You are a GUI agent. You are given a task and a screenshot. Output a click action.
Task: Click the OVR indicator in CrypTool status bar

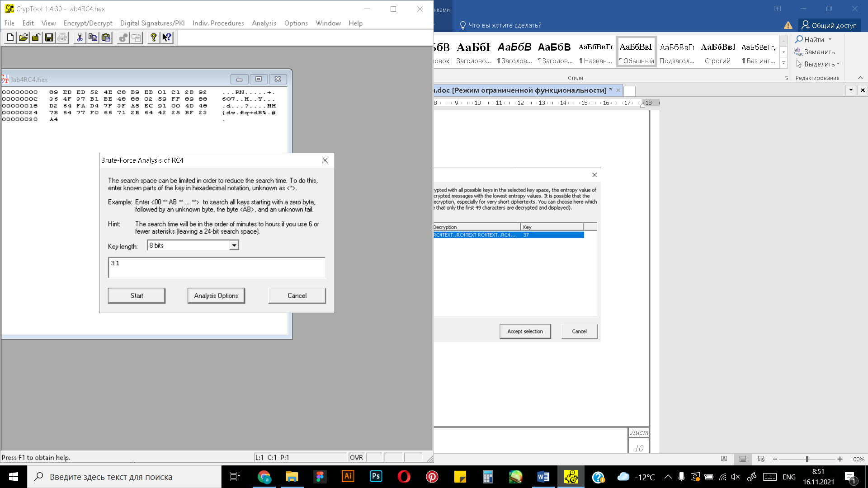coord(356,457)
